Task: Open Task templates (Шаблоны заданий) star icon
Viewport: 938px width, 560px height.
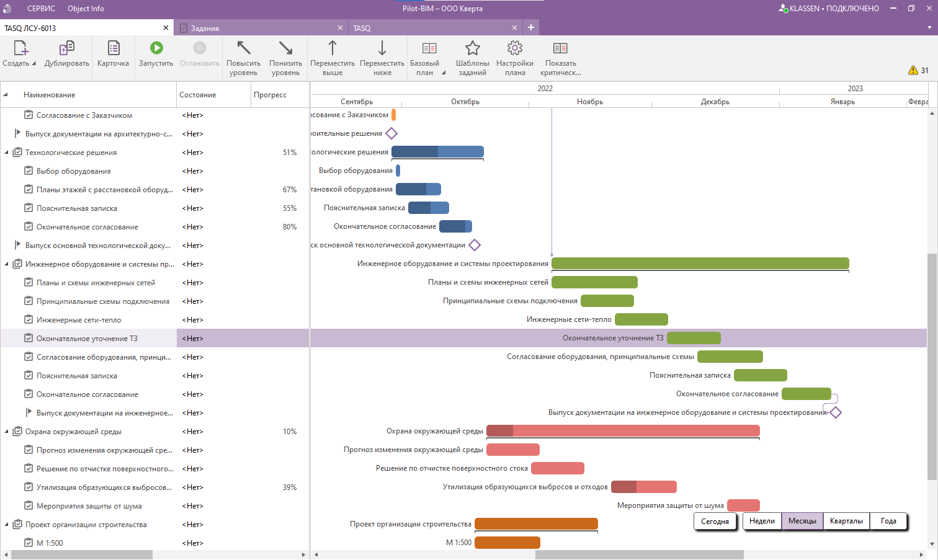Action: click(472, 49)
